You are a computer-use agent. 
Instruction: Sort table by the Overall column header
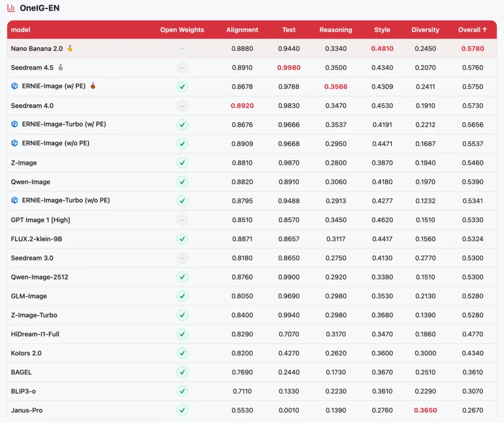point(472,30)
